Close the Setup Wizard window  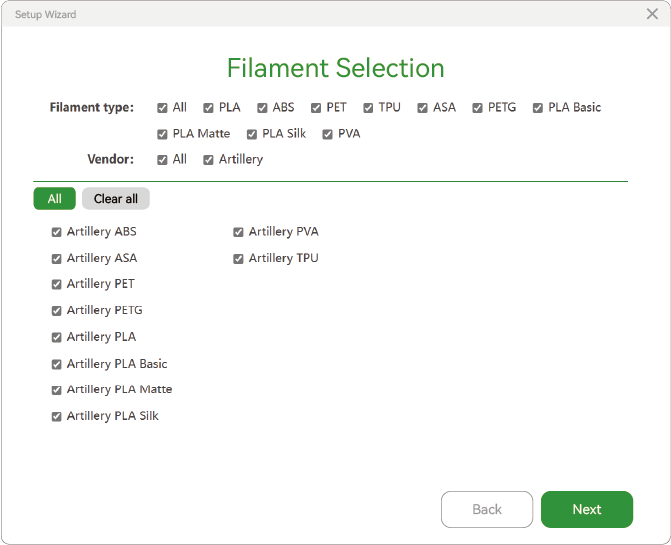pos(652,14)
